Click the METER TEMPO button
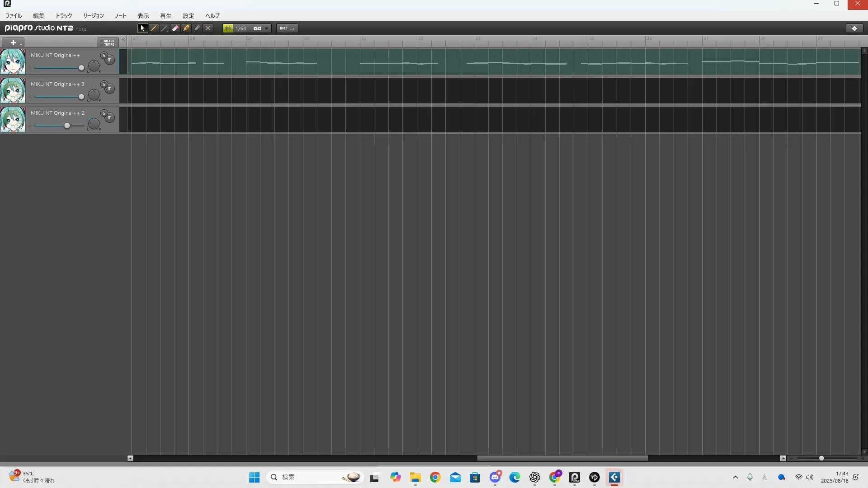Image resolution: width=868 pixels, height=488 pixels. 108,42
